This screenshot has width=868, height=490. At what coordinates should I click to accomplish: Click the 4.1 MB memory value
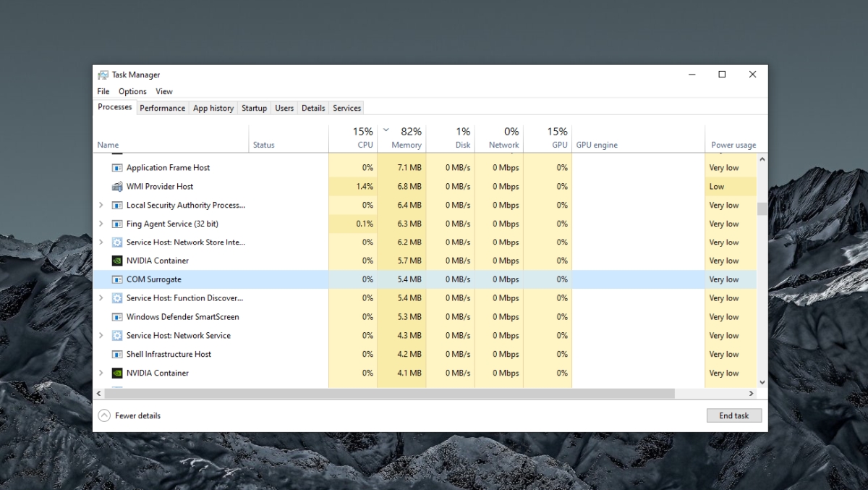click(409, 373)
